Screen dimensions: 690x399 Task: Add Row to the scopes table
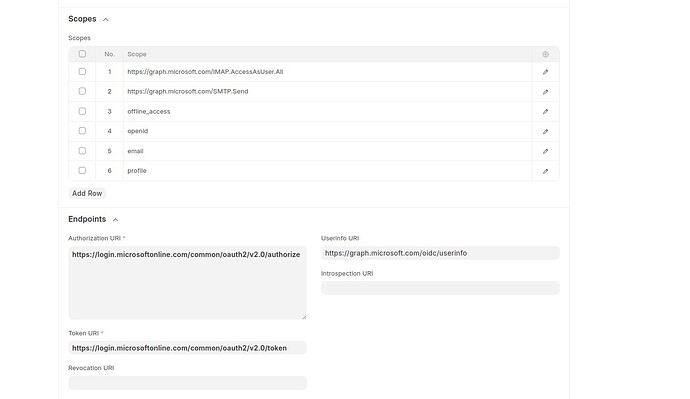pos(87,193)
